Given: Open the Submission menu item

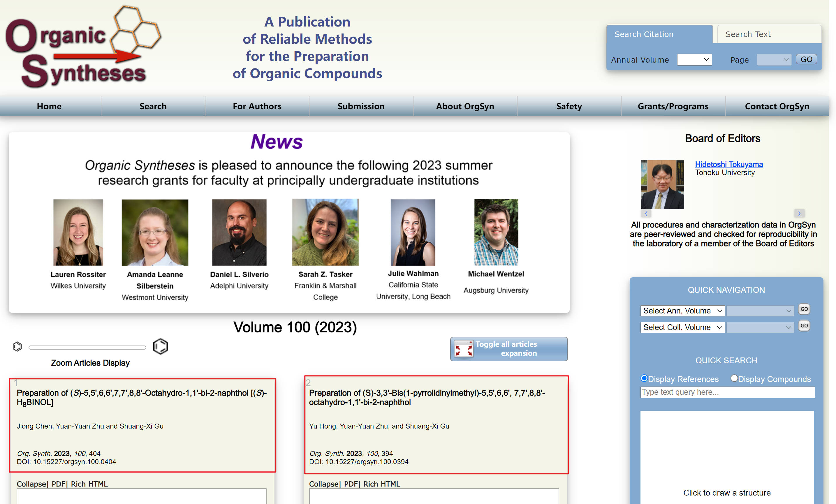Looking at the screenshot, I should point(361,106).
